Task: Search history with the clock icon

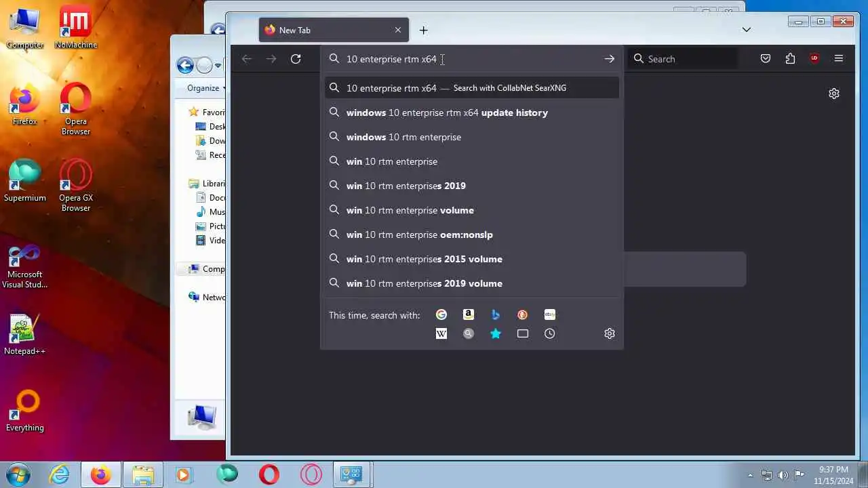Action: tap(550, 333)
